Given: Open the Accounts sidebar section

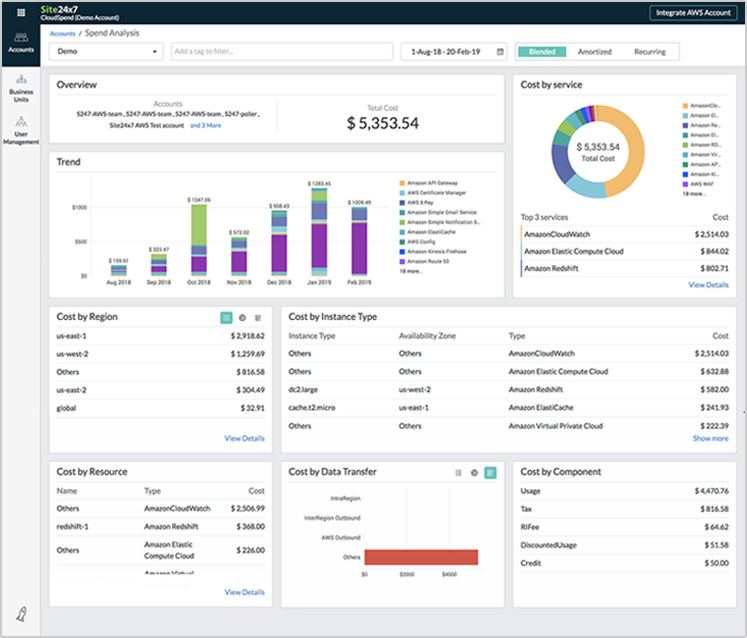Looking at the screenshot, I should [x=21, y=42].
